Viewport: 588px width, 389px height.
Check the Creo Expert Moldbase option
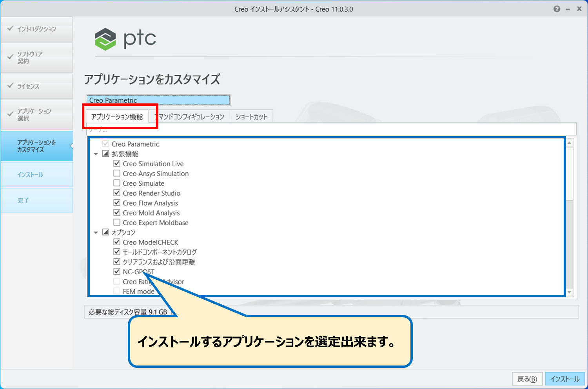(117, 223)
